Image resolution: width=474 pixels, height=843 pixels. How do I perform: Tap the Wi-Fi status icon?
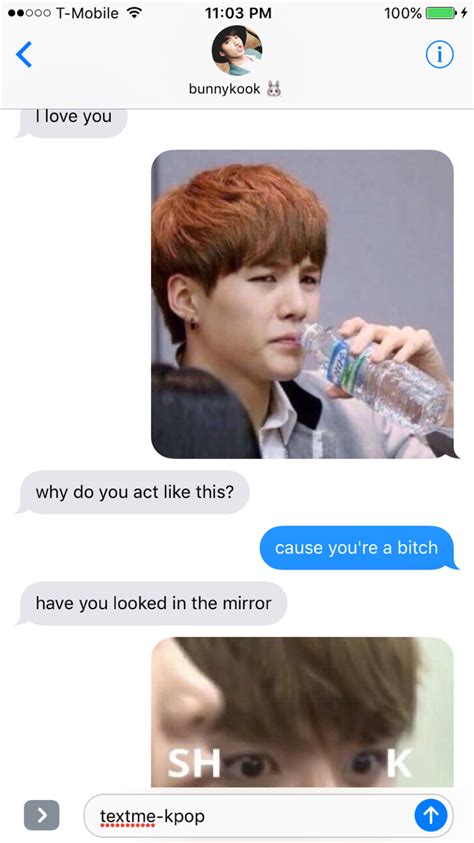click(134, 12)
